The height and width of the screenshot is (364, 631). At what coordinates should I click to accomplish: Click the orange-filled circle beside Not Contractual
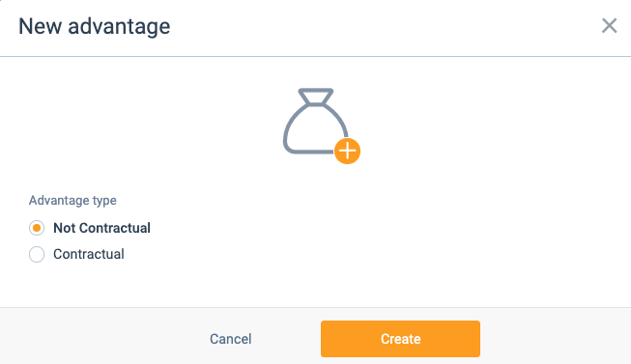click(x=37, y=228)
